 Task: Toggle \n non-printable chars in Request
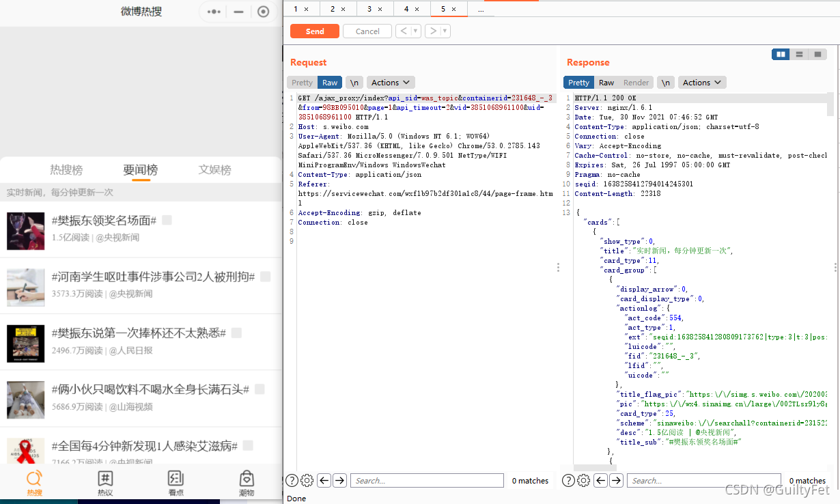354,83
